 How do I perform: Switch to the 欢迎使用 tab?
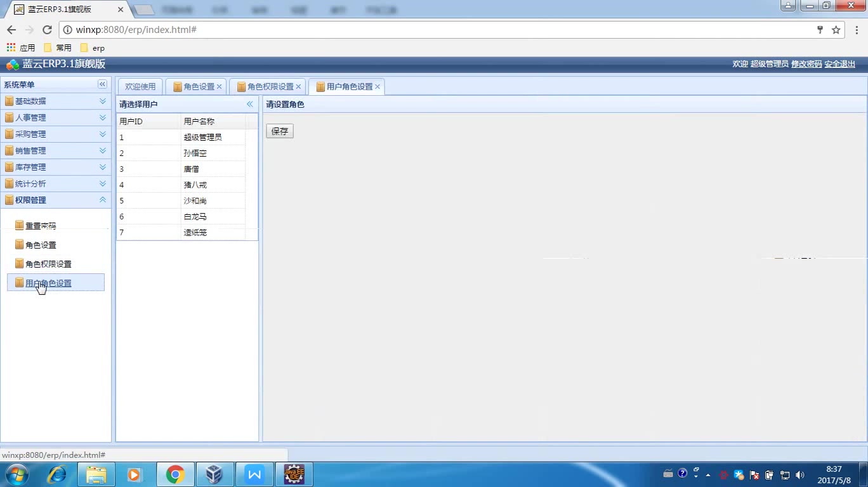click(140, 87)
